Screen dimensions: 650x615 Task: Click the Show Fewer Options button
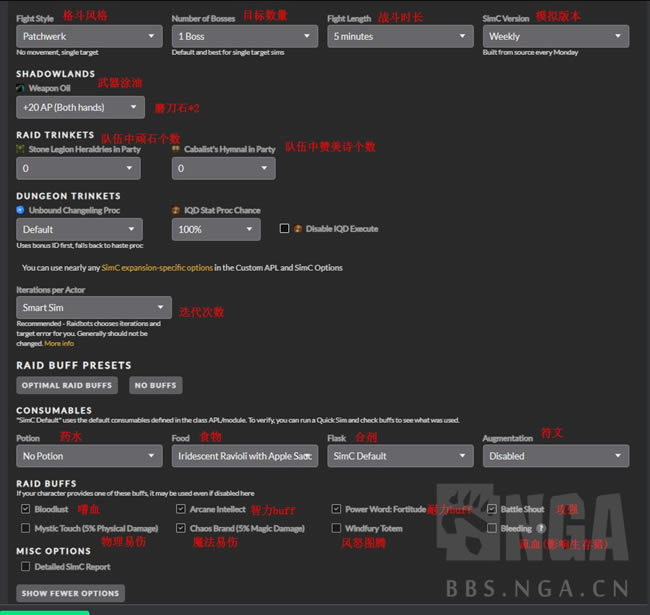[x=70, y=593]
